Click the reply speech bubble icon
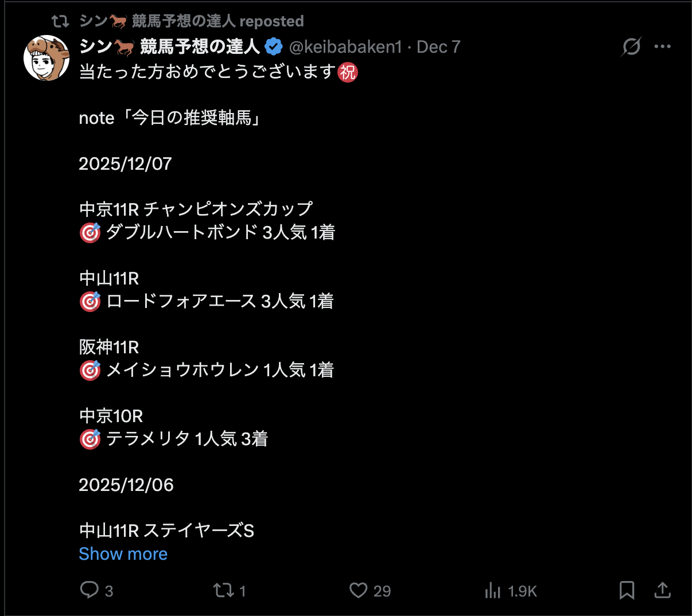Image resolution: width=692 pixels, height=616 pixels. pyautogui.click(x=90, y=590)
